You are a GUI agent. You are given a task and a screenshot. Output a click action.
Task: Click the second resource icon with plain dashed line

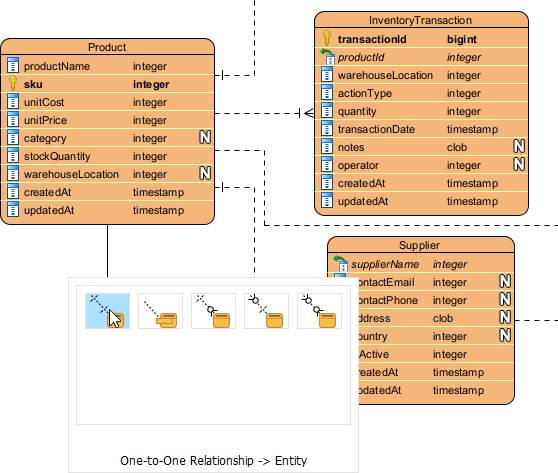(160, 311)
